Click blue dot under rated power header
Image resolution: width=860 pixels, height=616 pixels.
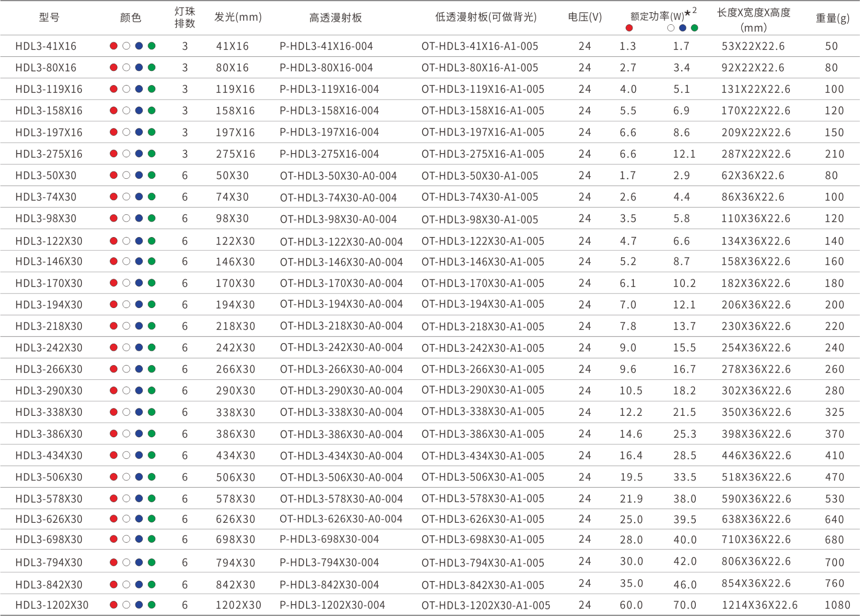point(683,28)
